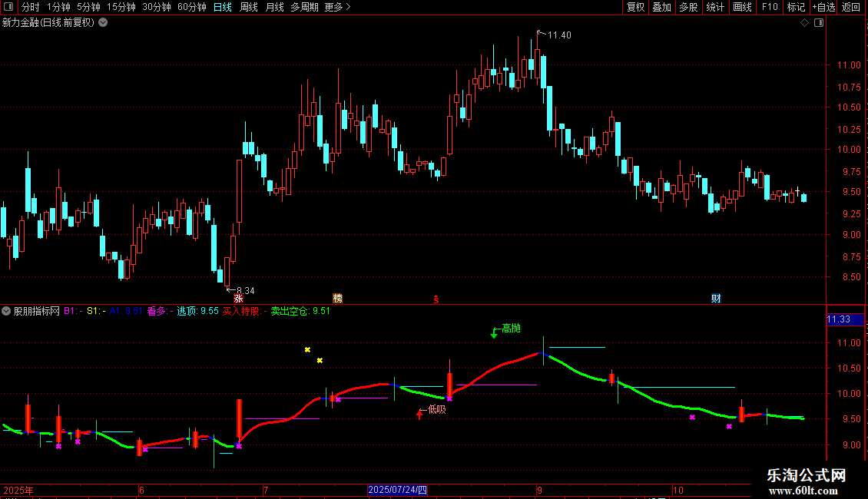Select the 5分钟 period tab

coord(88,7)
